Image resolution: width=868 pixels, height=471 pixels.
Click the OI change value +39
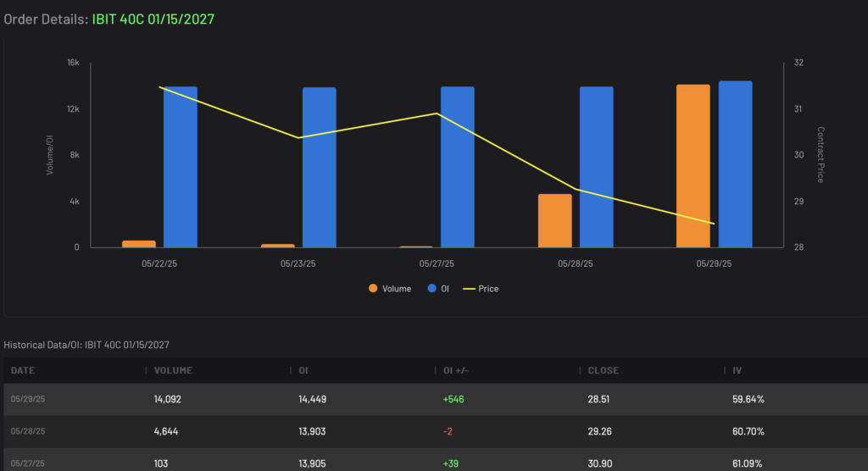451,463
